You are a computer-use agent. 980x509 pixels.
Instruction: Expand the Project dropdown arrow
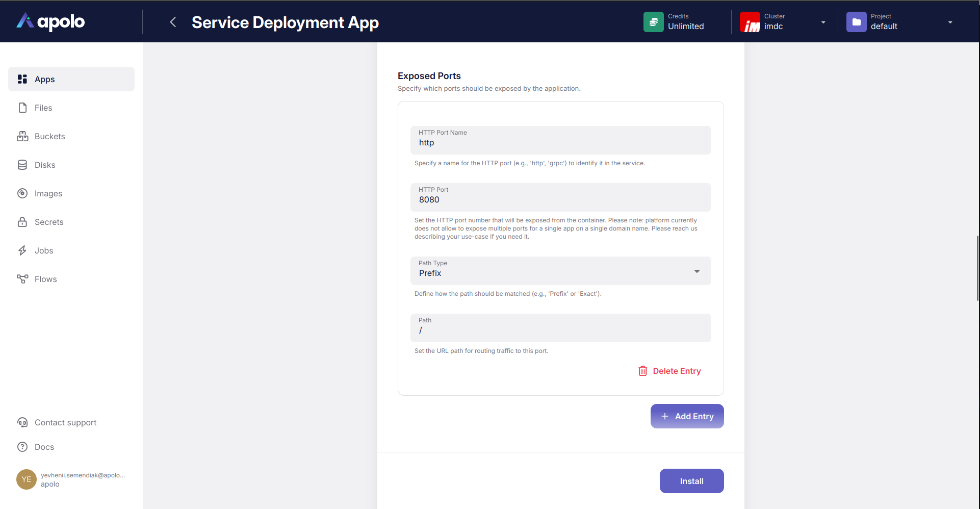(950, 22)
